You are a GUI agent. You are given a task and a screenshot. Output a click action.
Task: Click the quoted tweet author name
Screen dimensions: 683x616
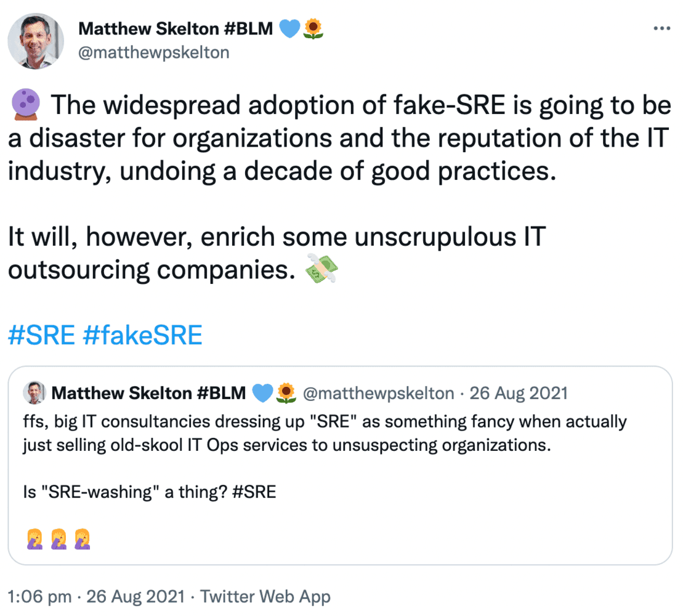[148, 393]
